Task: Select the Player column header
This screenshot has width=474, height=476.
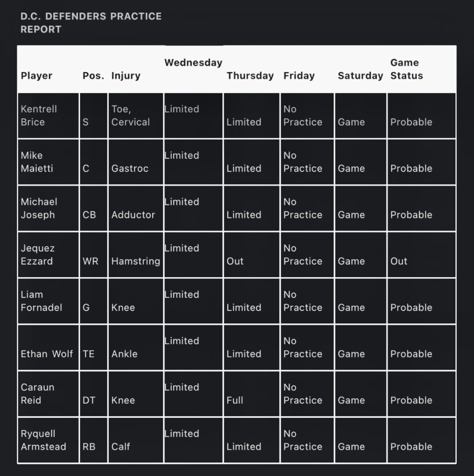Action: pyautogui.click(x=37, y=76)
